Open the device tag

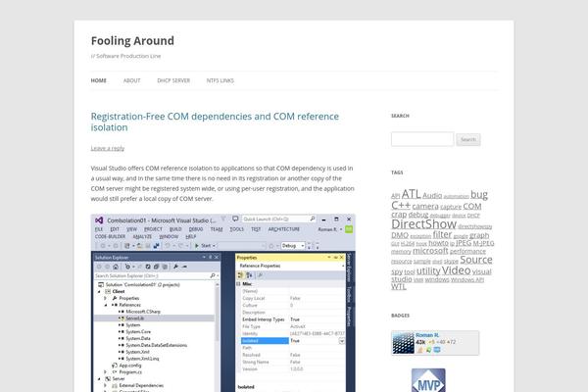click(x=459, y=216)
